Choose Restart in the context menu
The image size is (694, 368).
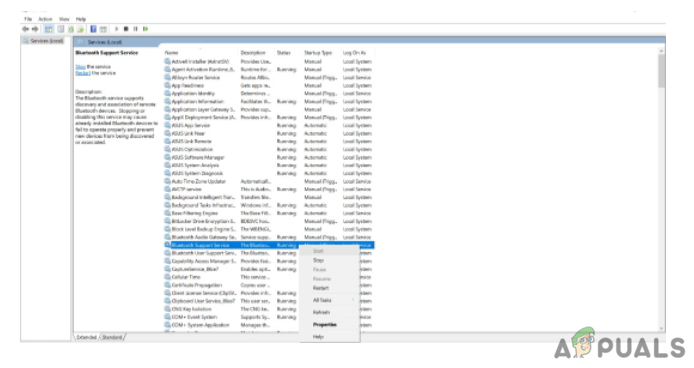[x=329, y=288]
